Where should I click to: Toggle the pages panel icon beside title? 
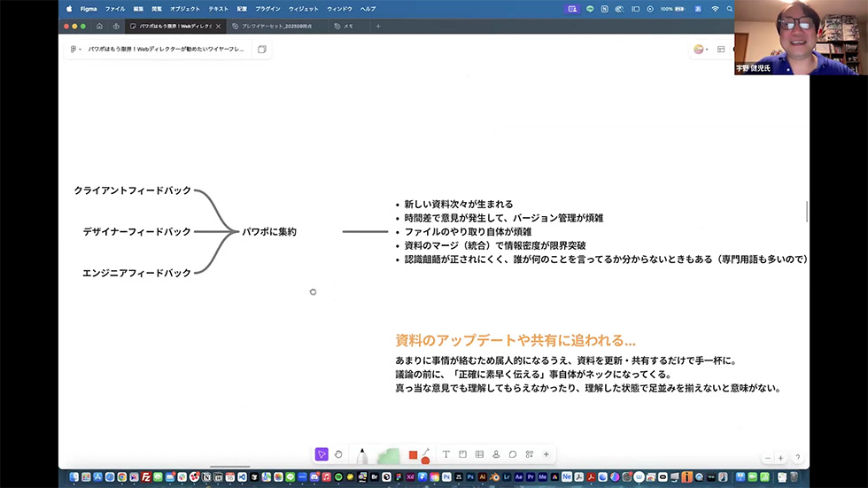(x=262, y=50)
